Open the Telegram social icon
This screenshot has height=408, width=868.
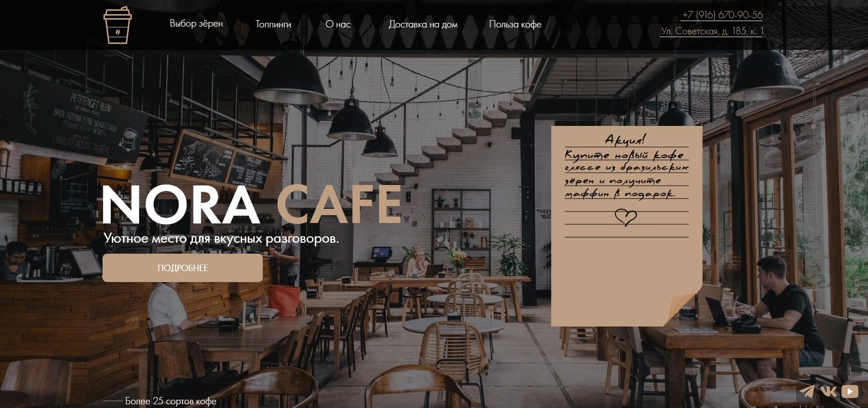coord(807,392)
